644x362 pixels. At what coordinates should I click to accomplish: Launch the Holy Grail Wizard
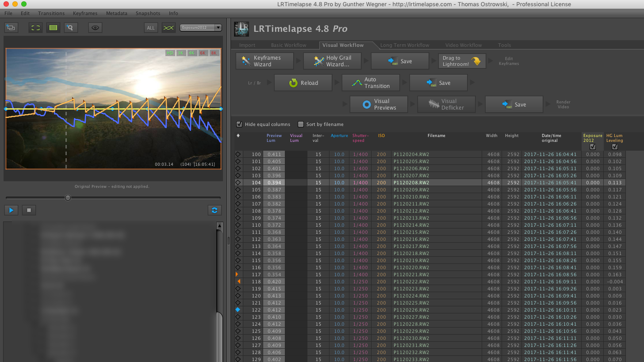[x=332, y=61]
